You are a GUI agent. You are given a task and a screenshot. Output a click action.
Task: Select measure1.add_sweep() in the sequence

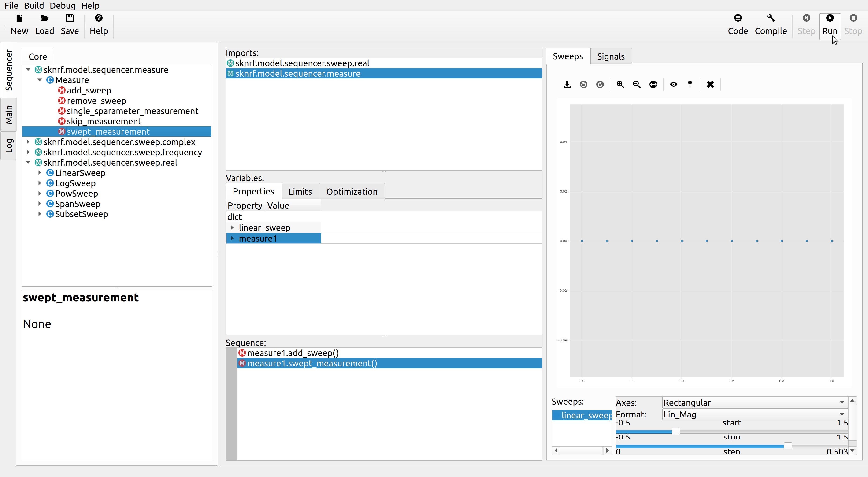[389, 353]
